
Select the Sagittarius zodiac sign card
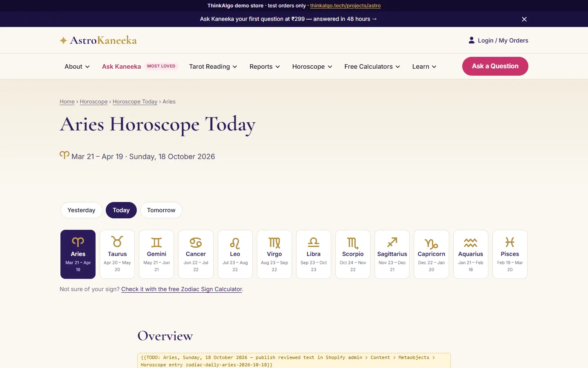tap(392, 254)
